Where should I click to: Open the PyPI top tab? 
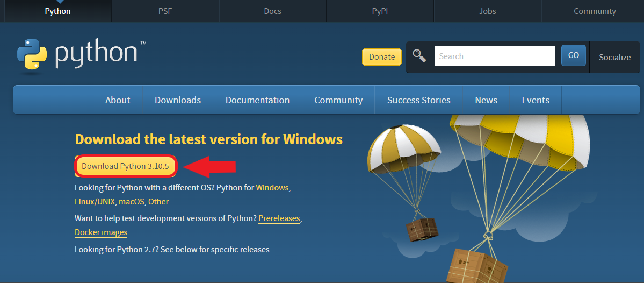point(380,11)
